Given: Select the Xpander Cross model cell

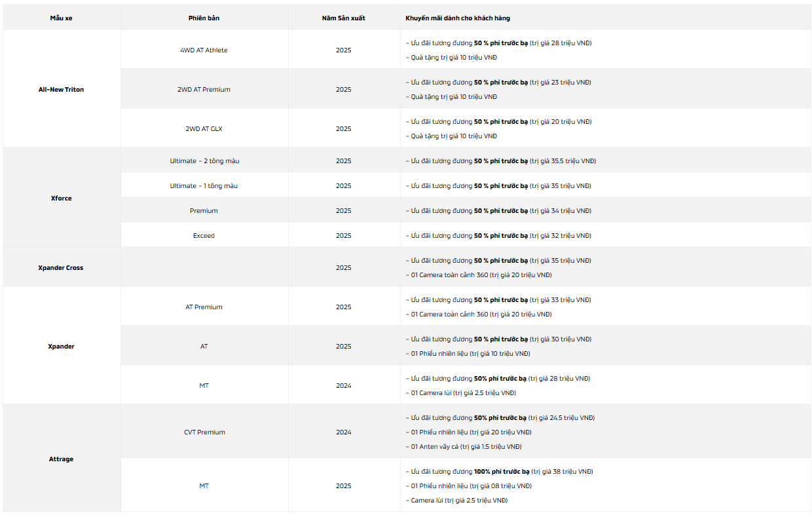Looking at the screenshot, I should click(x=62, y=267).
